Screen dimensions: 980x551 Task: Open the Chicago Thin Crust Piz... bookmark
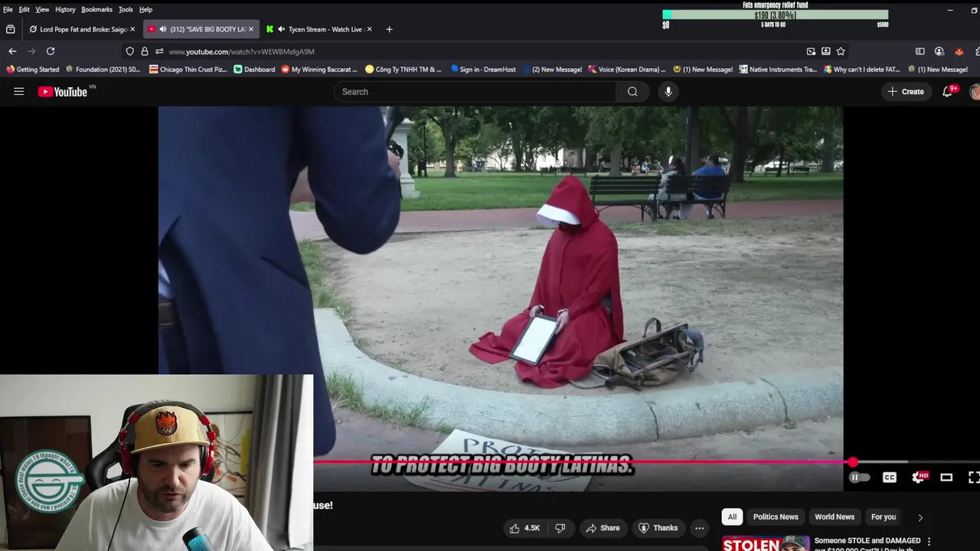point(188,69)
